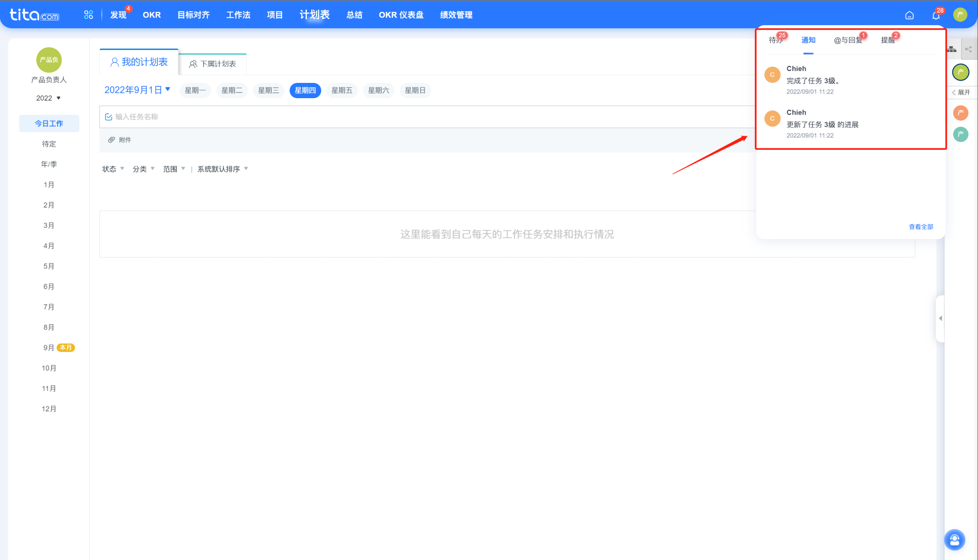This screenshot has height=560, width=978.
Task: Select 待定 in sidebar
Action: pos(49,144)
